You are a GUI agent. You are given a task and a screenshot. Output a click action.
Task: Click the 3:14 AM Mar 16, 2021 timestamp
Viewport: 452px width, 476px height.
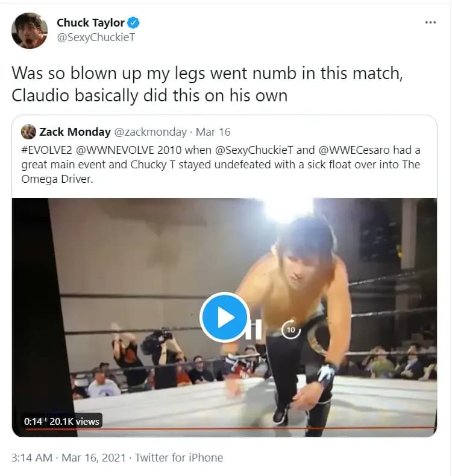click(x=68, y=458)
